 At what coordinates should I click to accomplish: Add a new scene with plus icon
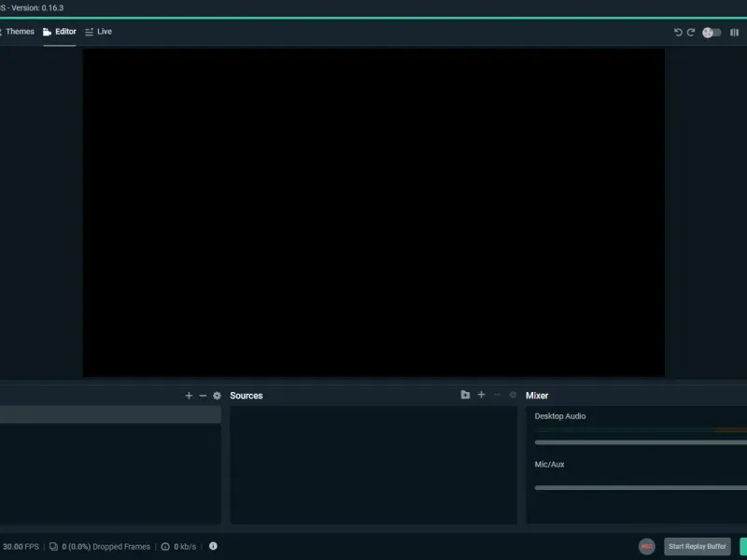tap(189, 396)
